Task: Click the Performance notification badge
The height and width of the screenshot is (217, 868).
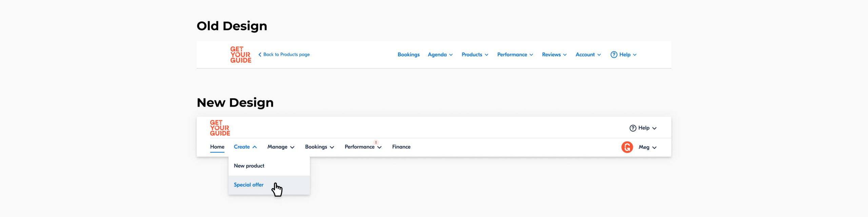Action: (376, 142)
